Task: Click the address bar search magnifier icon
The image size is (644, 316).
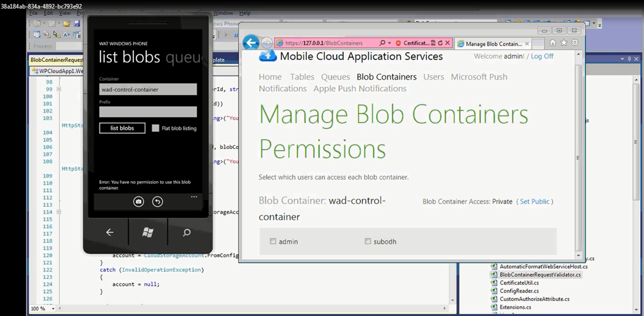Action: pyautogui.click(x=382, y=43)
